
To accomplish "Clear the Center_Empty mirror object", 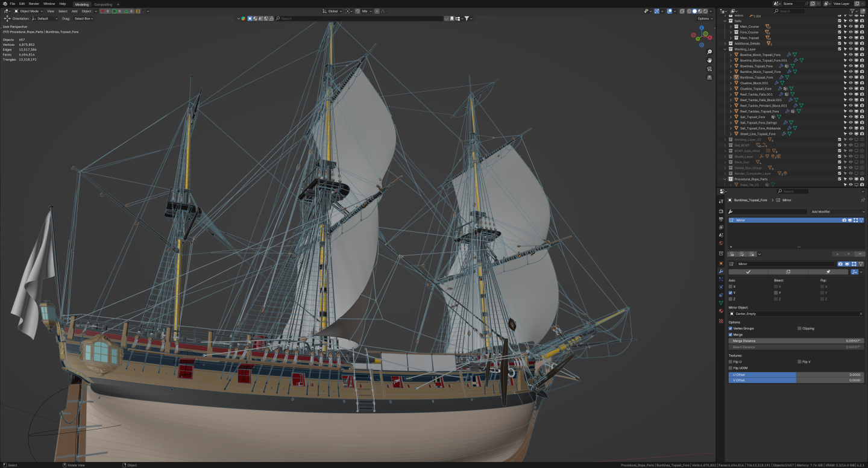I will (861, 314).
